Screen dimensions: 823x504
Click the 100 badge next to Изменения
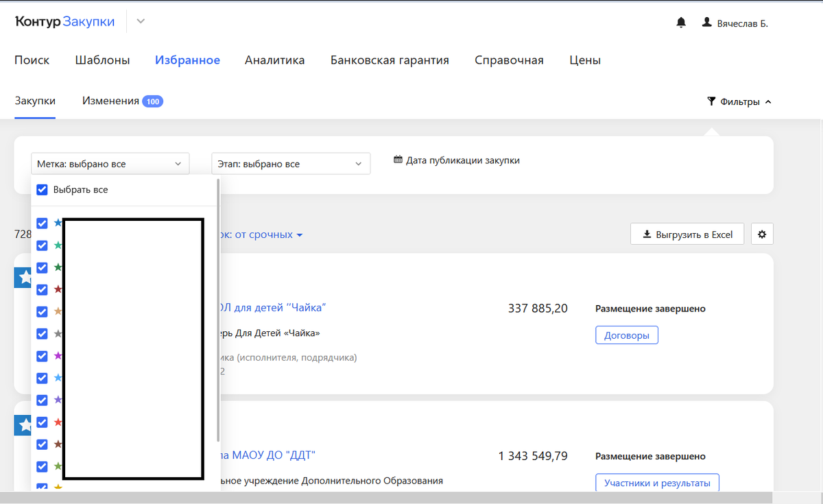point(152,101)
